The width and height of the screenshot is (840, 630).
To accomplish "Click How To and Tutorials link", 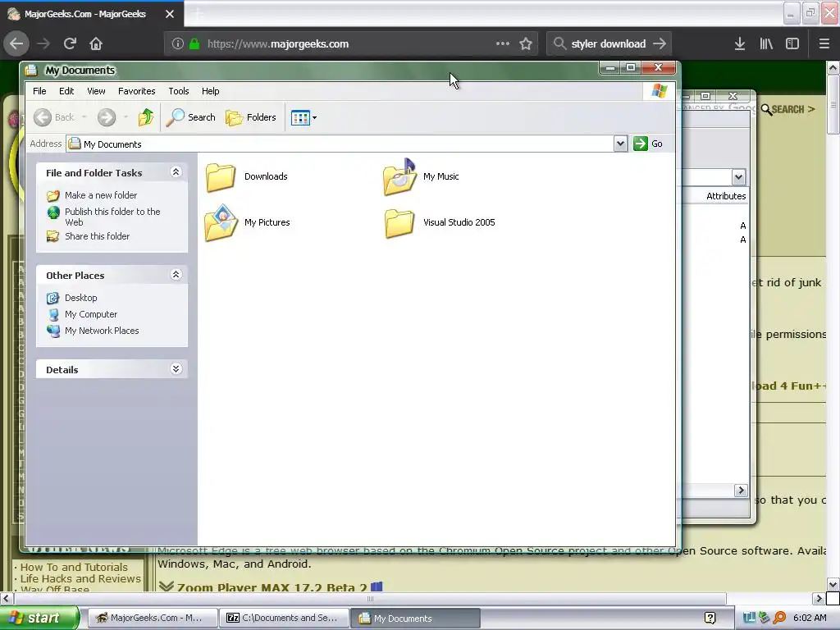I will pyautogui.click(x=74, y=567).
